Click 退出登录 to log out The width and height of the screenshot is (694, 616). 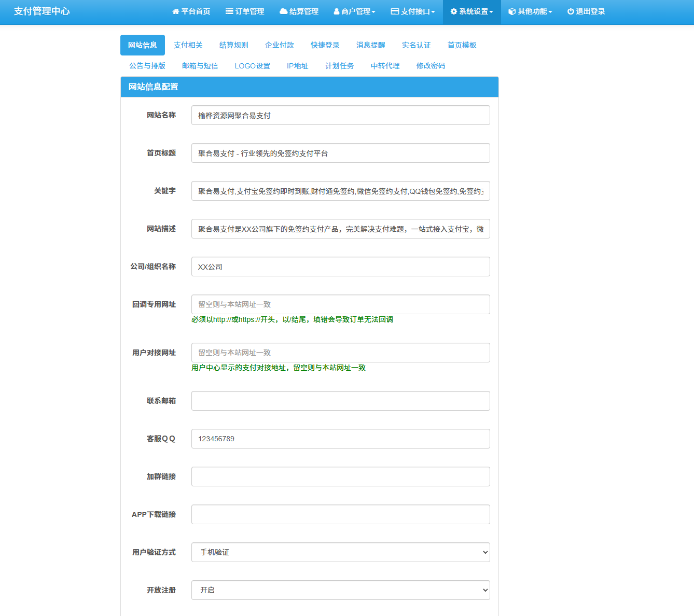click(586, 11)
